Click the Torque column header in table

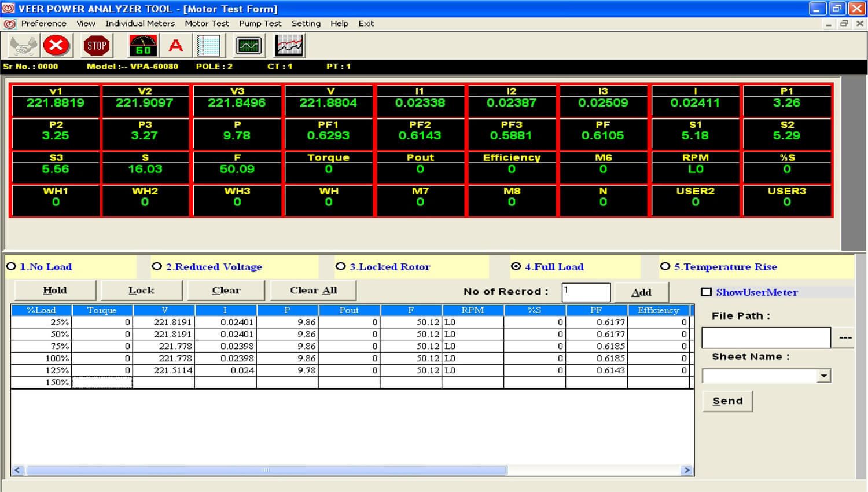(x=102, y=310)
